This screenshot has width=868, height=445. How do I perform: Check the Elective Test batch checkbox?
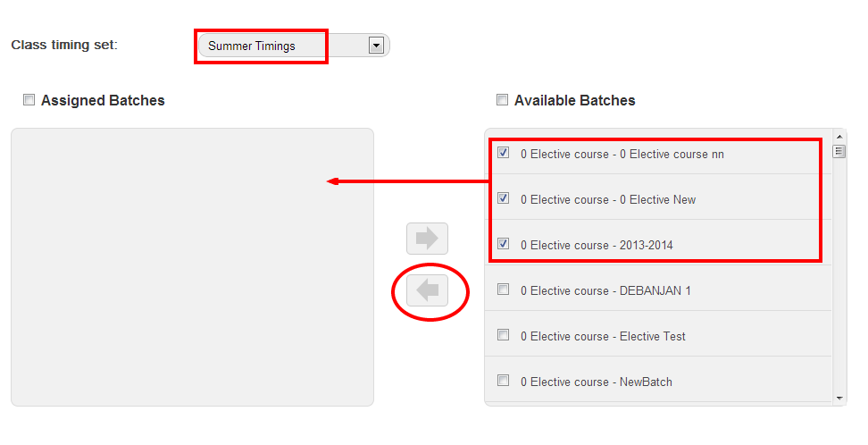tap(504, 335)
